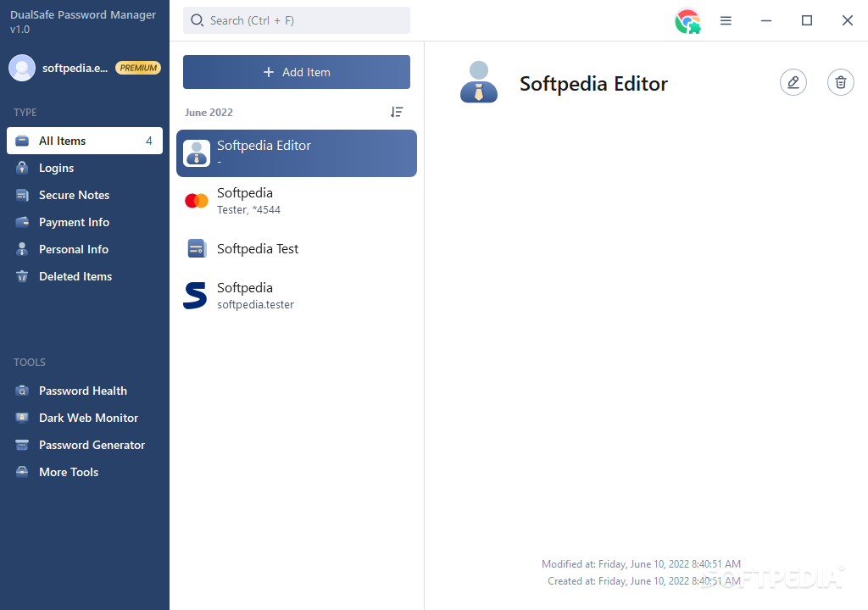868x610 pixels.
Task: Launch the Password Generator
Action: (85, 445)
